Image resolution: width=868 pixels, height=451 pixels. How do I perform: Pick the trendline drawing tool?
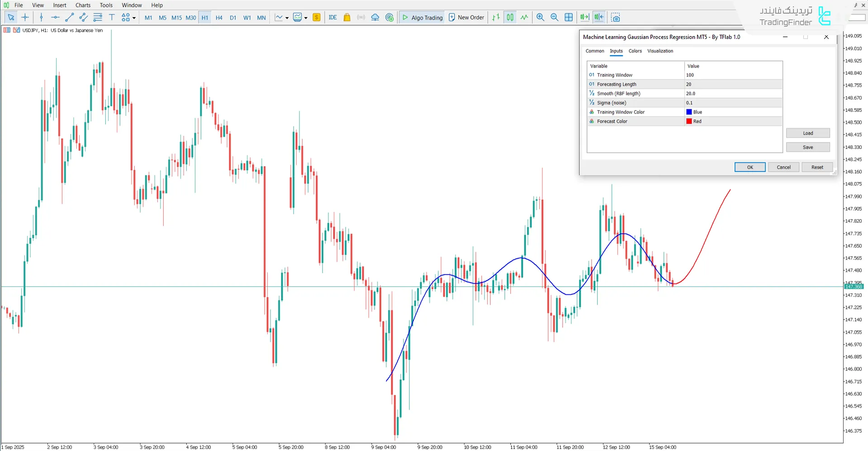tap(69, 18)
